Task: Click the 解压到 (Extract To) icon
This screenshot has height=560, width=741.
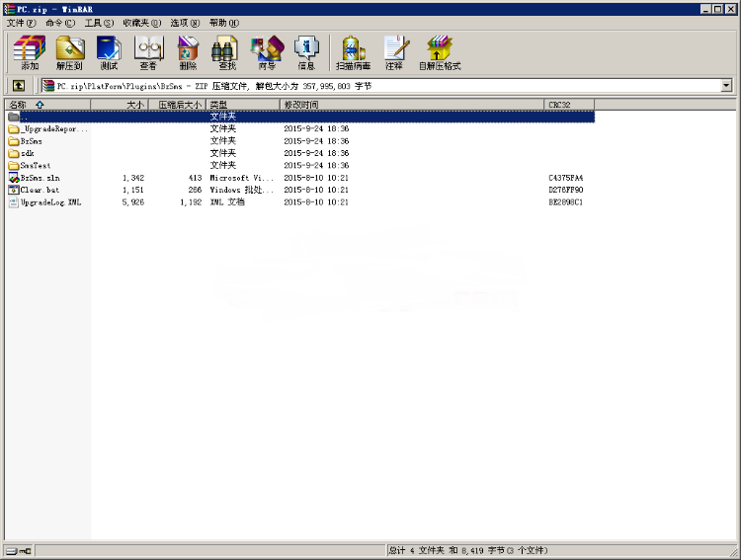Action: (x=69, y=51)
